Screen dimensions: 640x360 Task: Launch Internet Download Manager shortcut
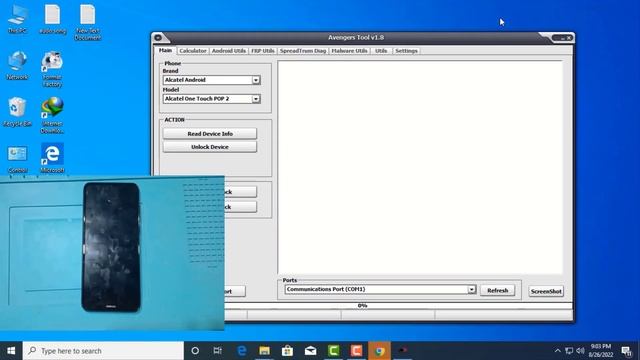tap(52, 116)
